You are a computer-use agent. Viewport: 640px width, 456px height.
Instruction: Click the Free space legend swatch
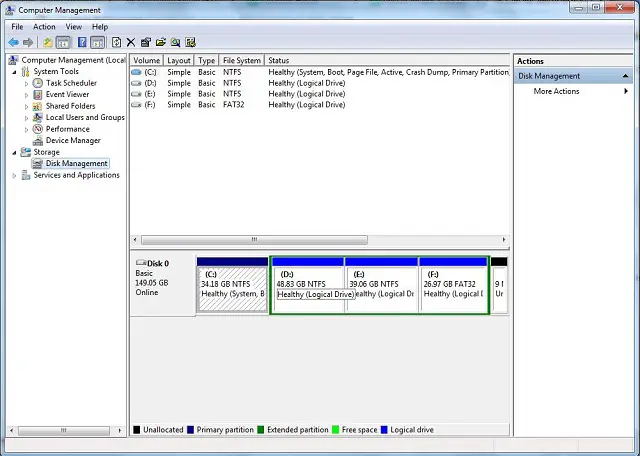pyautogui.click(x=336, y=430)
